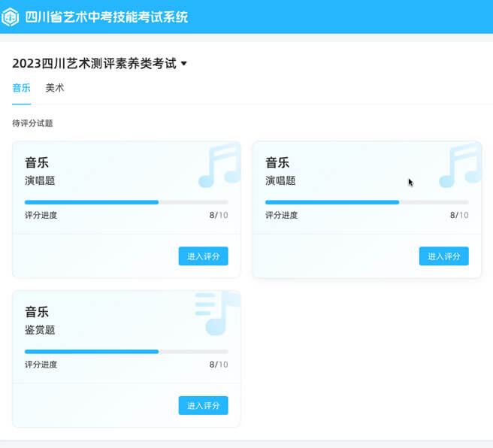The width and height of the screenshot is (493, 448).
Task: Open the exam selector title 2023四川艺术测评素养类考试
Action: click(95, 63)
